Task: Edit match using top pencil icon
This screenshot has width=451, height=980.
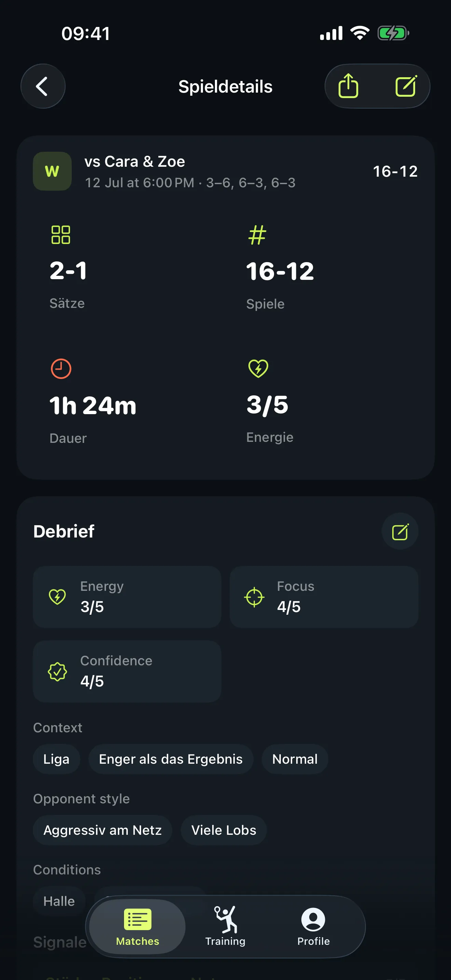Action: (406, 86)
